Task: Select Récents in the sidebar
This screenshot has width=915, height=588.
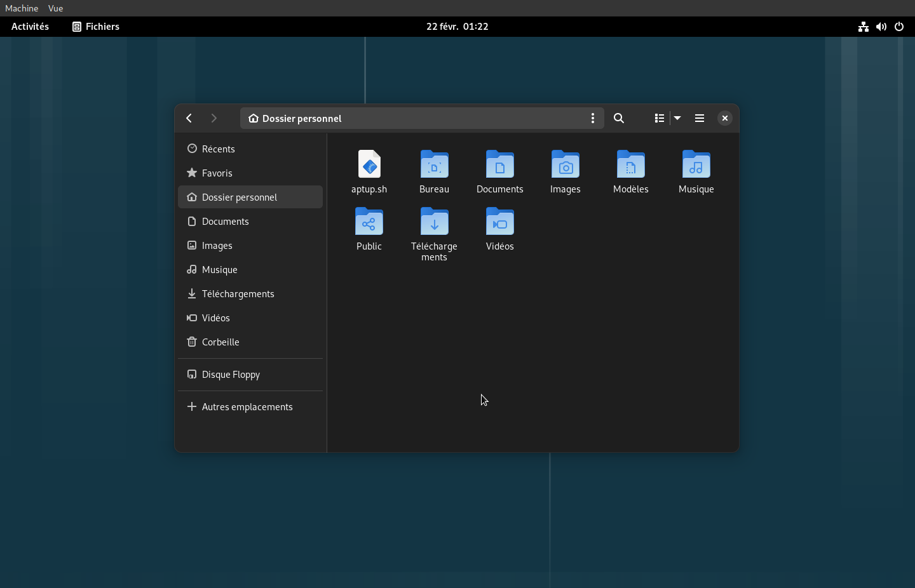Action: tap(218, 149)
